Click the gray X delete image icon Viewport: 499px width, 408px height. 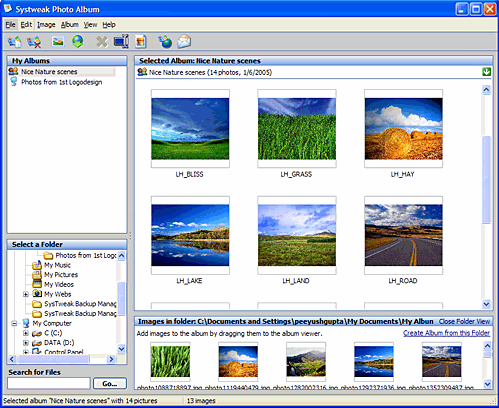click(102, 42)
